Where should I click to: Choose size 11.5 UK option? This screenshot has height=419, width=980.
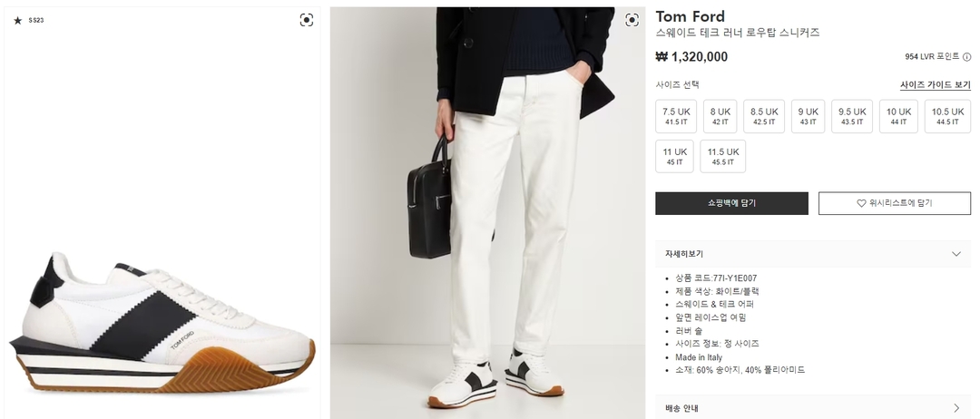723,156
